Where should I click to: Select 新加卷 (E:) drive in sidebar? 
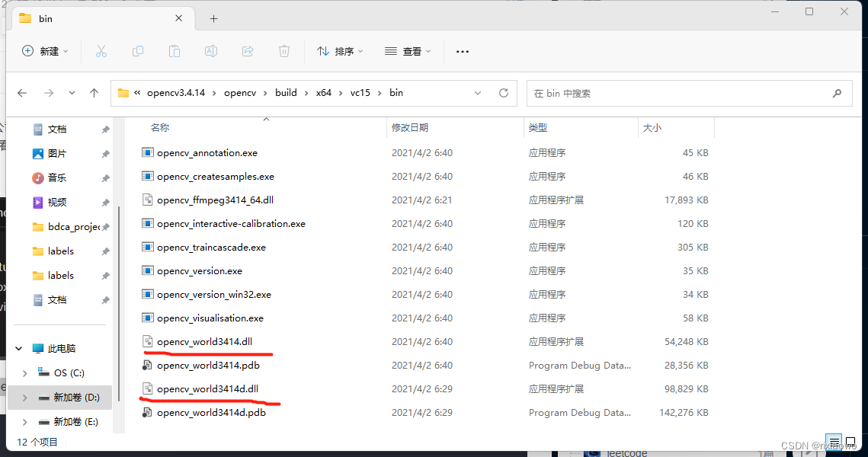(x=76, y=422)
